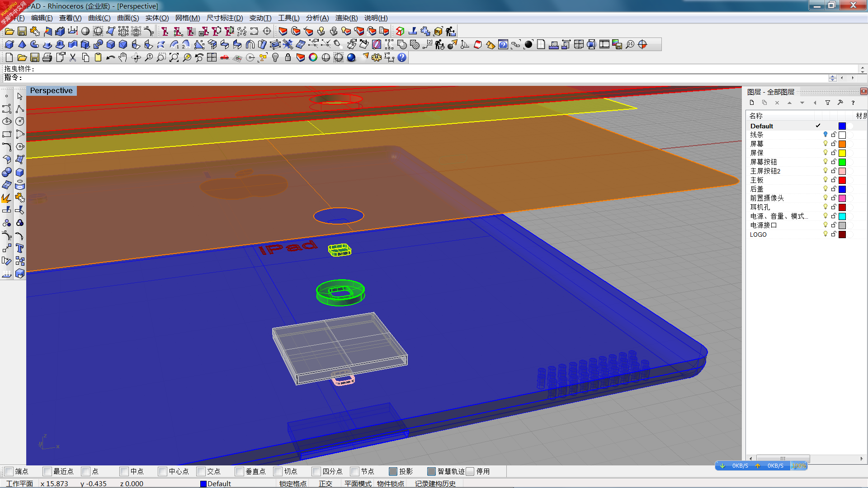Open color swatch of 主板 layer

coord(842,180)
